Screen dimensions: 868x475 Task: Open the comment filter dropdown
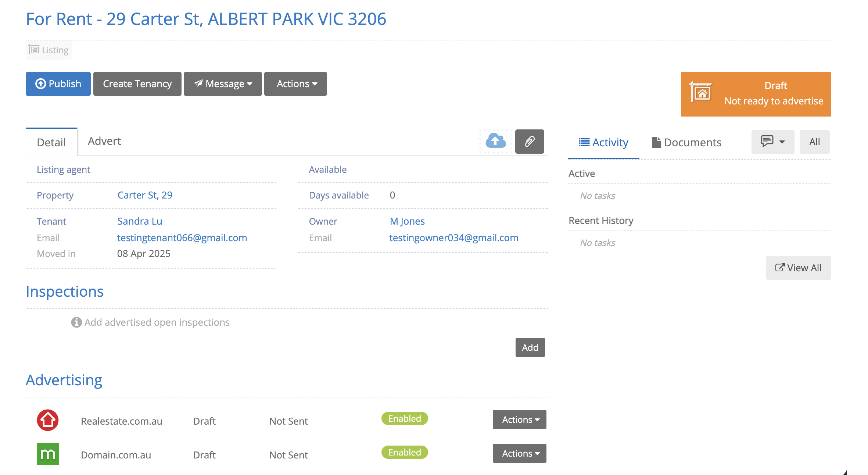coord(773,142)
